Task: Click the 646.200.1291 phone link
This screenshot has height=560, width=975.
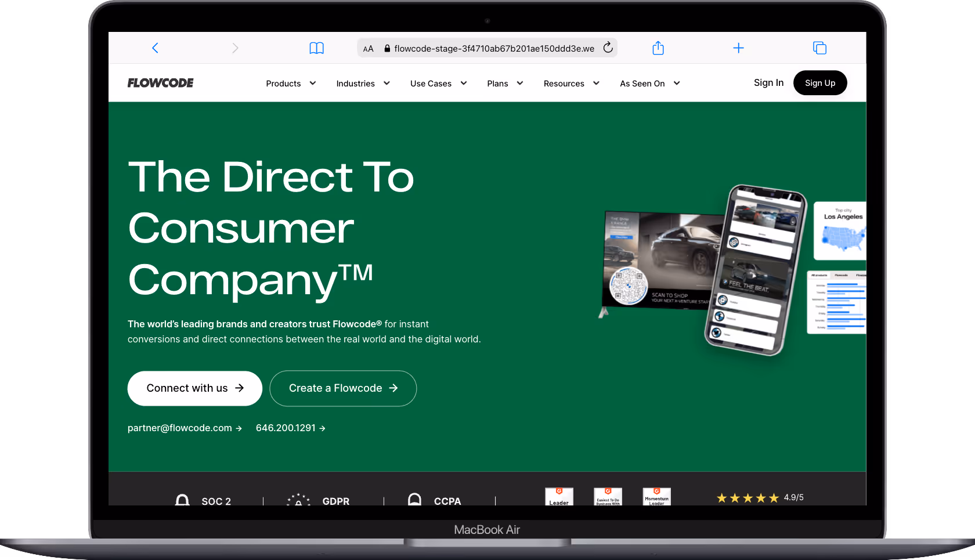Action: [291, 428]
